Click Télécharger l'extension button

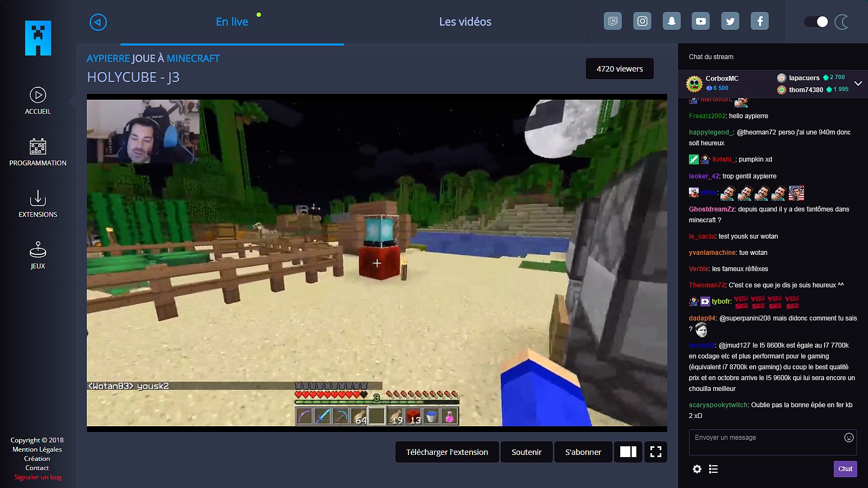(x=447, y=452)
